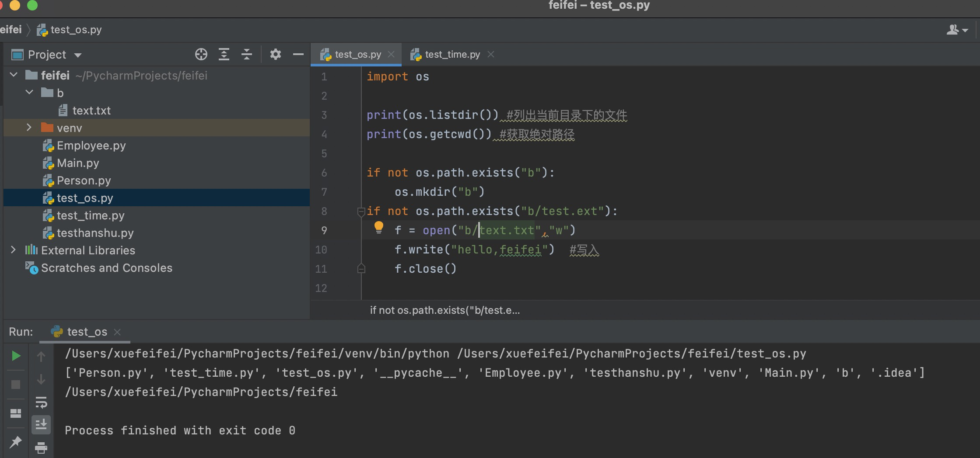Click the Restore Layout icon in Run panel
This screenshot has height=458, width=980.
point(16,413)
